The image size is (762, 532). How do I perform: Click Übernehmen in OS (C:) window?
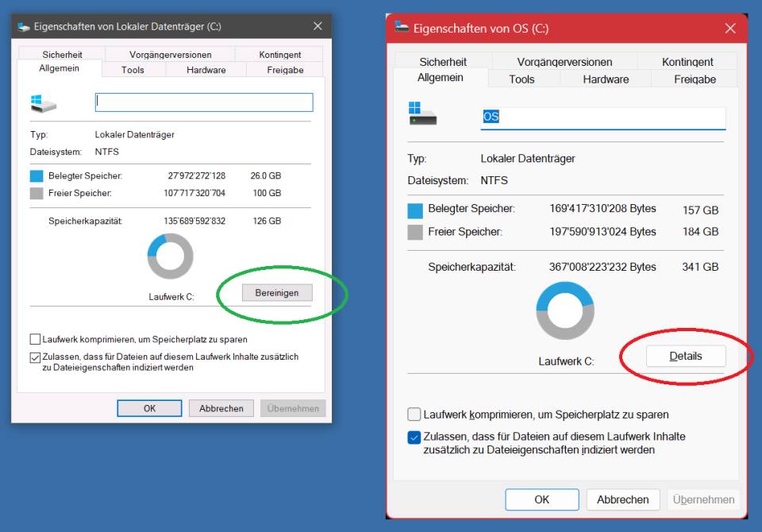click(x=703, y=499)
